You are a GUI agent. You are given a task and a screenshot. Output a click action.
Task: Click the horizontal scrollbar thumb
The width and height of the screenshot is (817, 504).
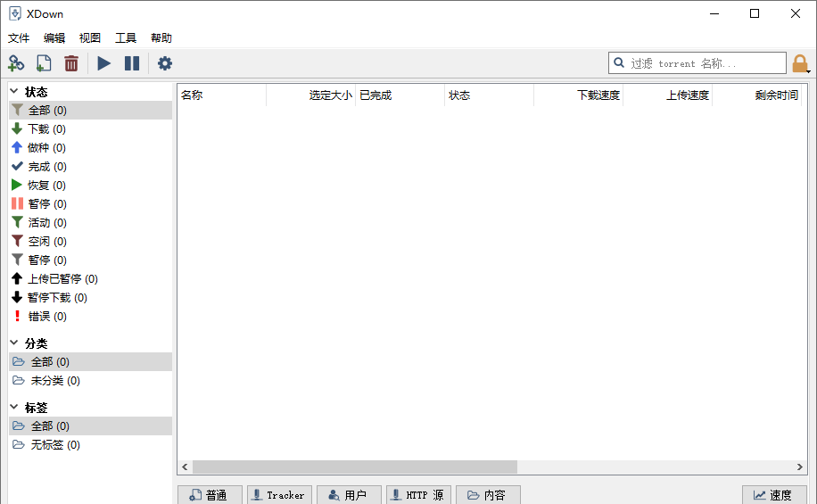coord(355,467)
